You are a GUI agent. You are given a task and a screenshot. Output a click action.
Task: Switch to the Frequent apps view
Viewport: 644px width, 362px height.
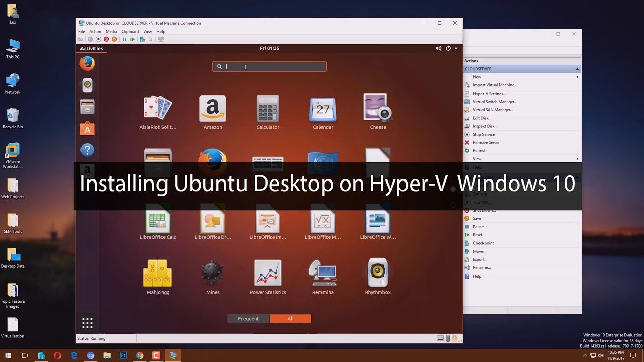(249, 319)
